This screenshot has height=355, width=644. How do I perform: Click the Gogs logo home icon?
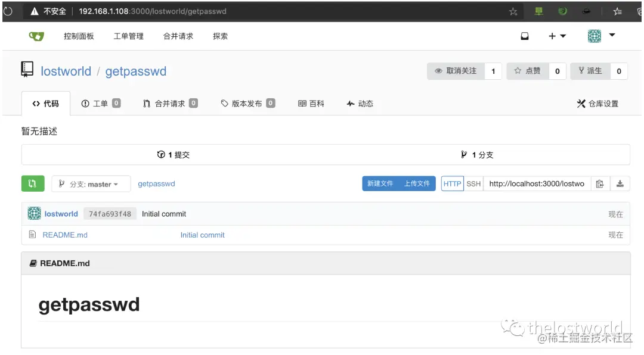pos(36,36)
